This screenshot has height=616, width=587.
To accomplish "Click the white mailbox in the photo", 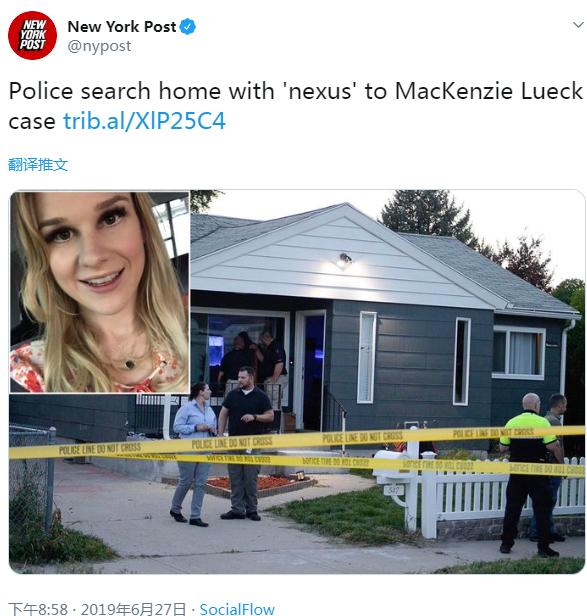I will pyautogui.click(x=394, y=464).
